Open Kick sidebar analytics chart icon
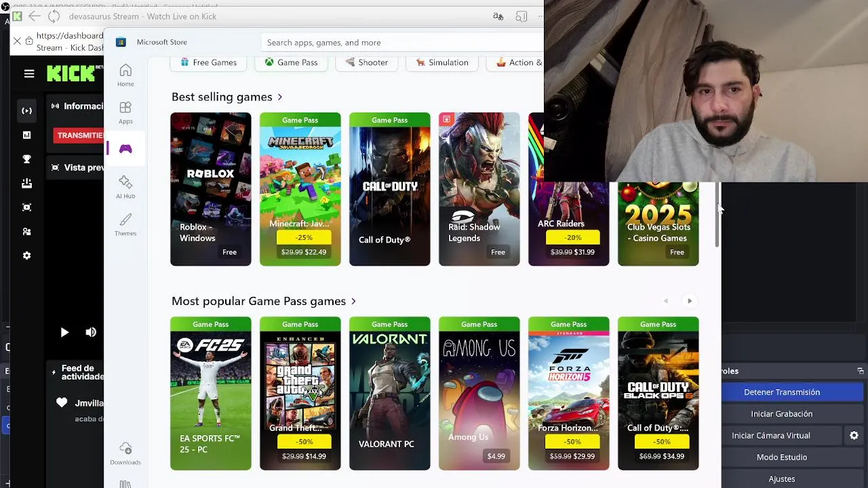This screenshot has height=488, width=868. [26, 135]
